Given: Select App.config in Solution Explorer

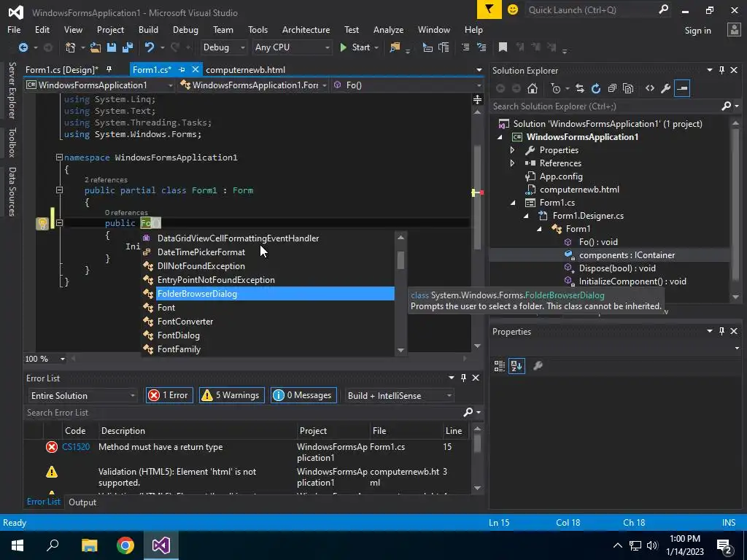Looking at the screenshot, I should pyautogui.click(x=561, y=176).
